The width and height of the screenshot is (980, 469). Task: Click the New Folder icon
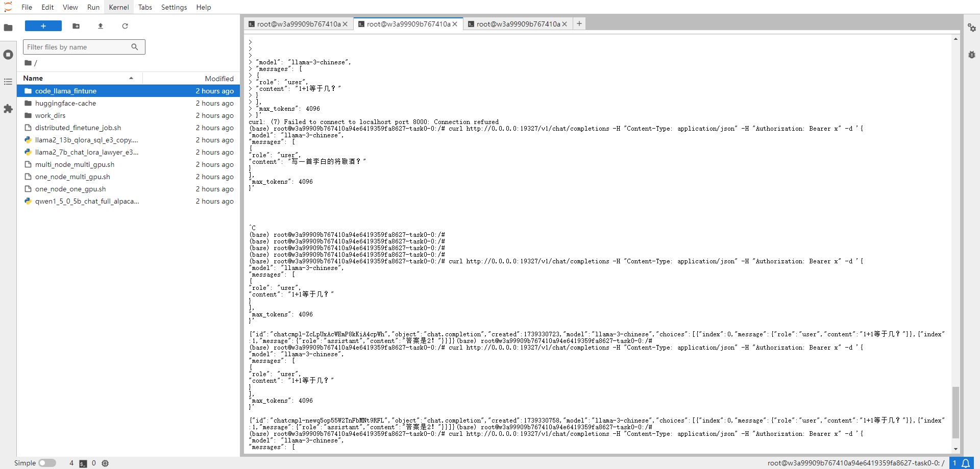tap(76, 26)
